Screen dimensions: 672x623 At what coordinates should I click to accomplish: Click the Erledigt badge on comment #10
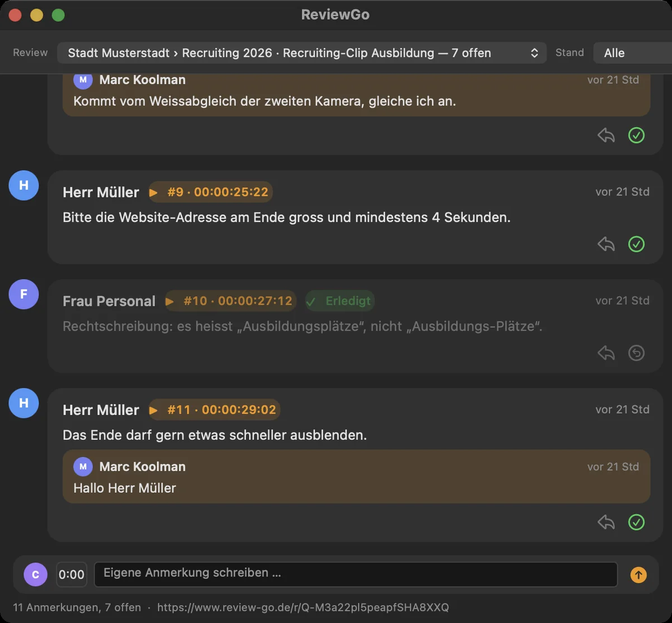339,301
